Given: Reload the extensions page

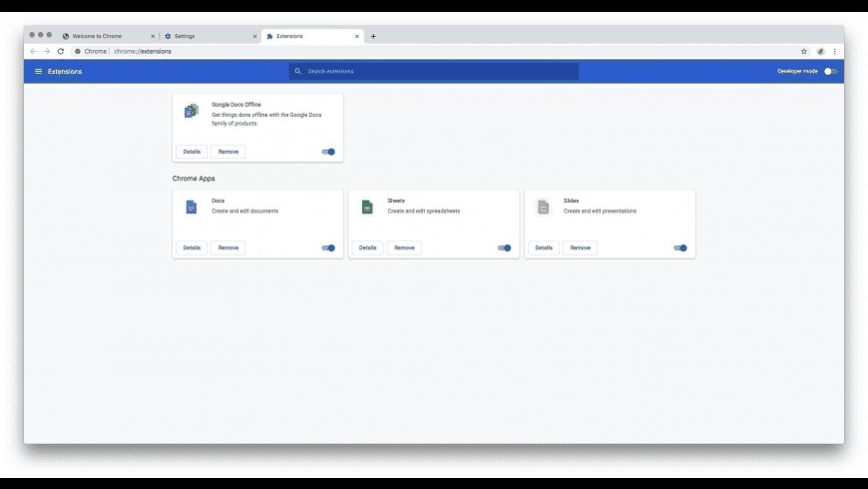Looking at the screenshot, I should coord(61,52).
